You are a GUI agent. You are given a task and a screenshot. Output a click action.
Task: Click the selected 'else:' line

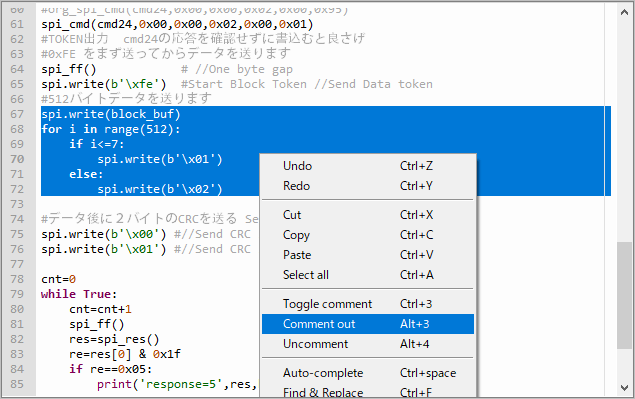[86, 174]
